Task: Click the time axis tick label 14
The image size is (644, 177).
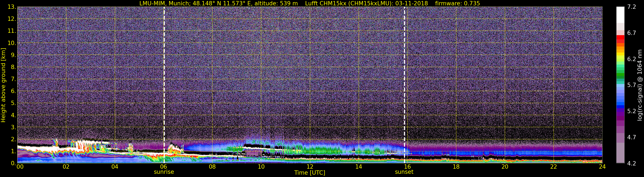Action: [x=358, y=167]
